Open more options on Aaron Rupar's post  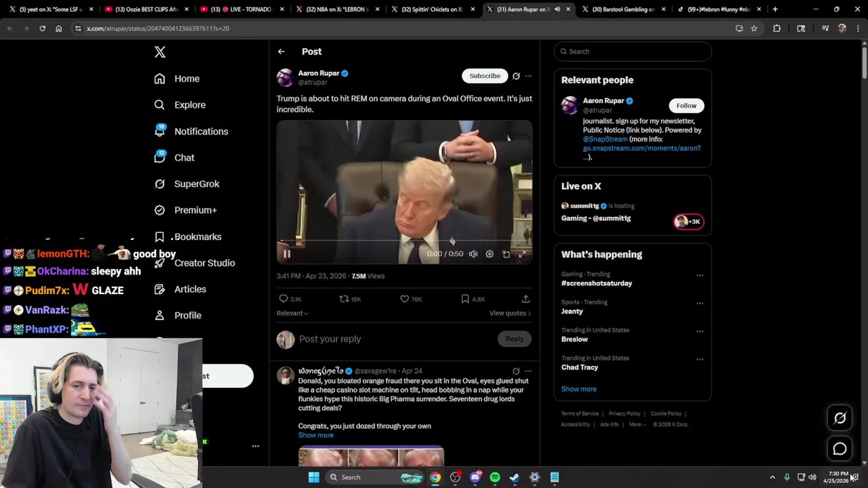click(528, 76)
